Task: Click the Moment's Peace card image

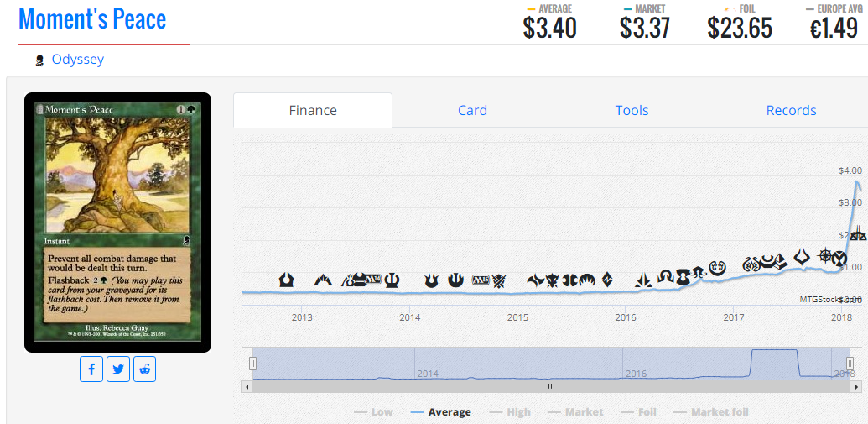Action: (x=118, y=222)
